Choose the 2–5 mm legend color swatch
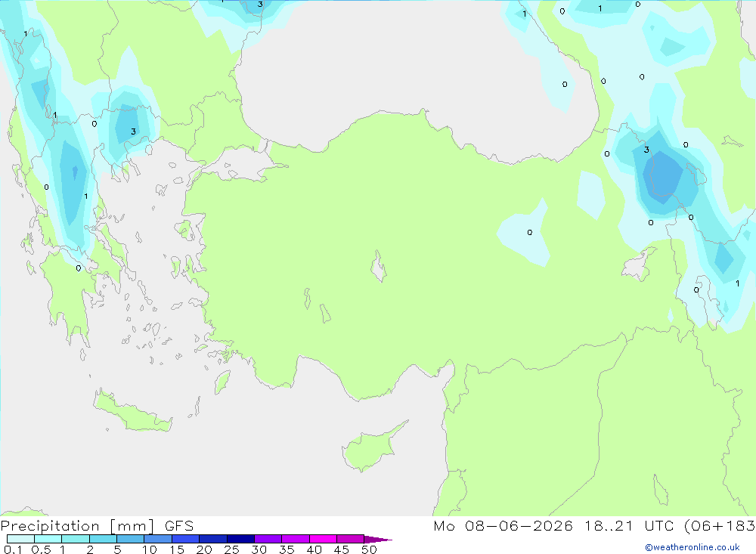 click(x=103, y=539)
